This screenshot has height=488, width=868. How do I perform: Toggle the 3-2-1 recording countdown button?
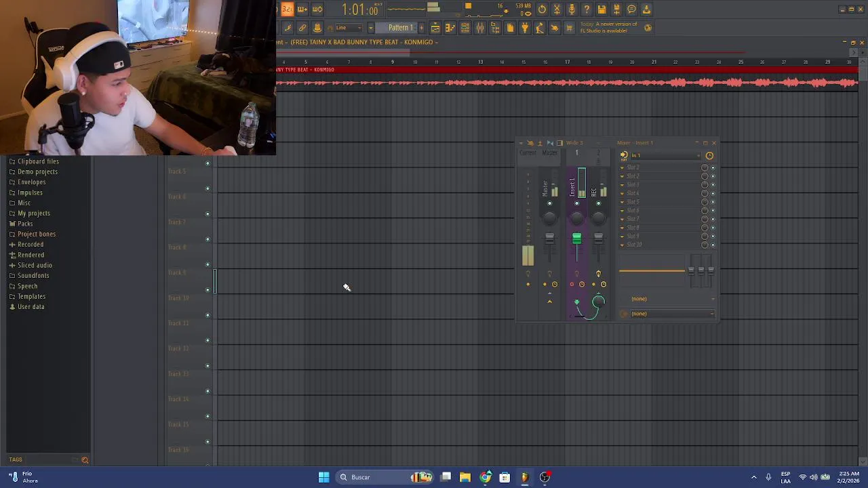coord(287,9)
